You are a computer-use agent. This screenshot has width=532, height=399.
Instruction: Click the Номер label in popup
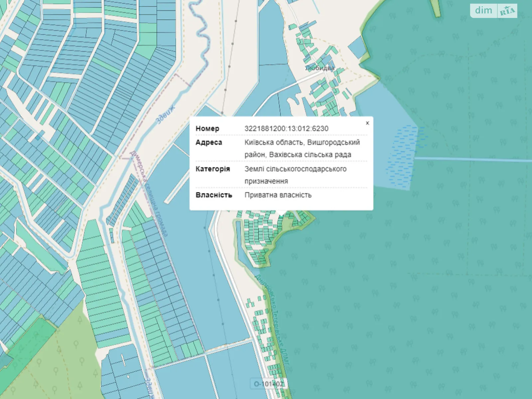tap(207, 129)
